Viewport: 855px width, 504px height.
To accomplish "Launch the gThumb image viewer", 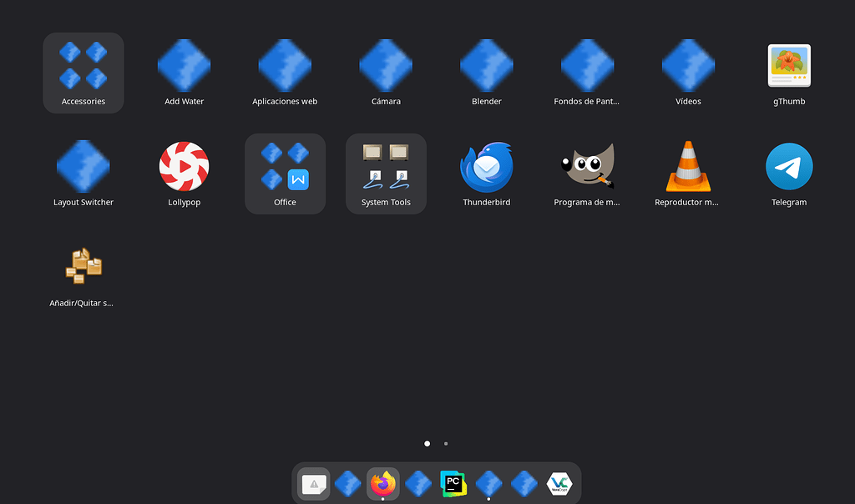I will tap(788, 65).
